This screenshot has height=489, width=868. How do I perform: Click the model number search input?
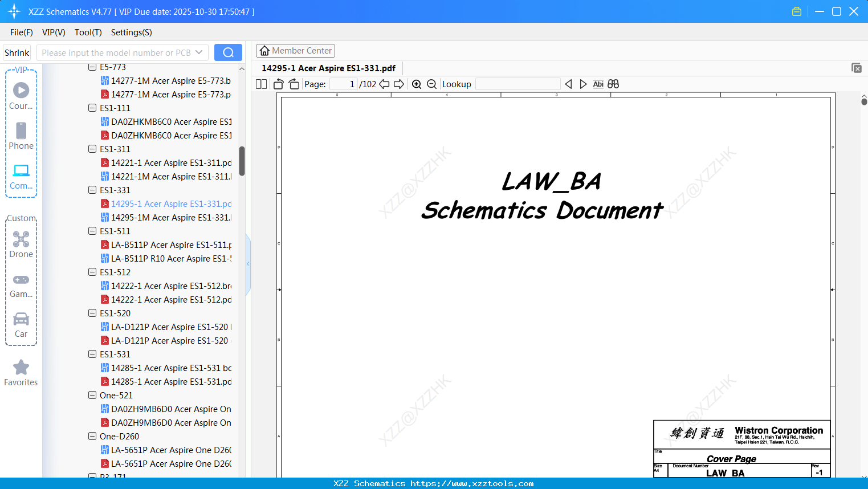(116, 52)
